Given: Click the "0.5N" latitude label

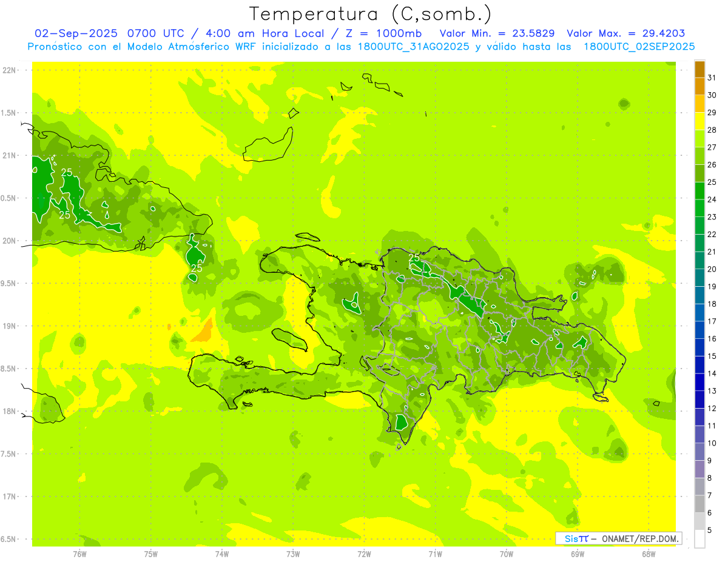Looking at the screenshot, I should click(9, 198).
